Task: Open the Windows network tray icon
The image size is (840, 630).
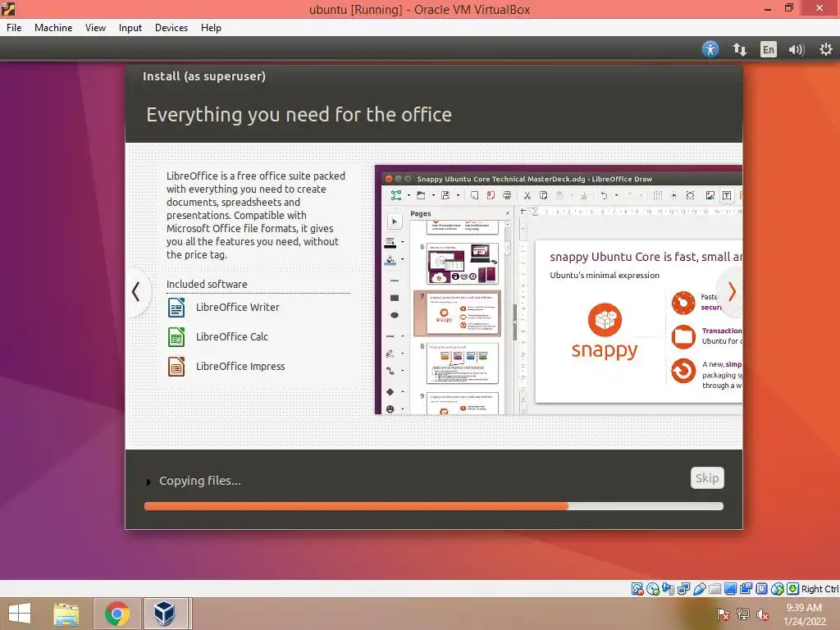Action: click(x=743, y=614)
